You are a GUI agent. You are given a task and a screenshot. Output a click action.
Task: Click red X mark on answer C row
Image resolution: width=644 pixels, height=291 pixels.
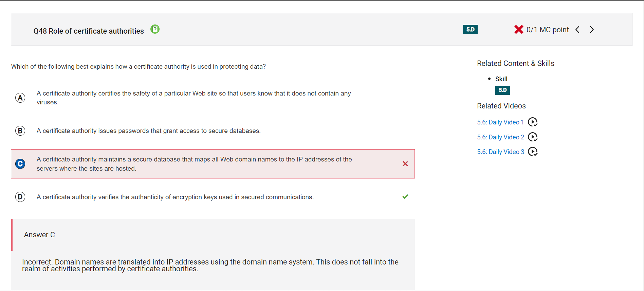click(x=405, y=164)
